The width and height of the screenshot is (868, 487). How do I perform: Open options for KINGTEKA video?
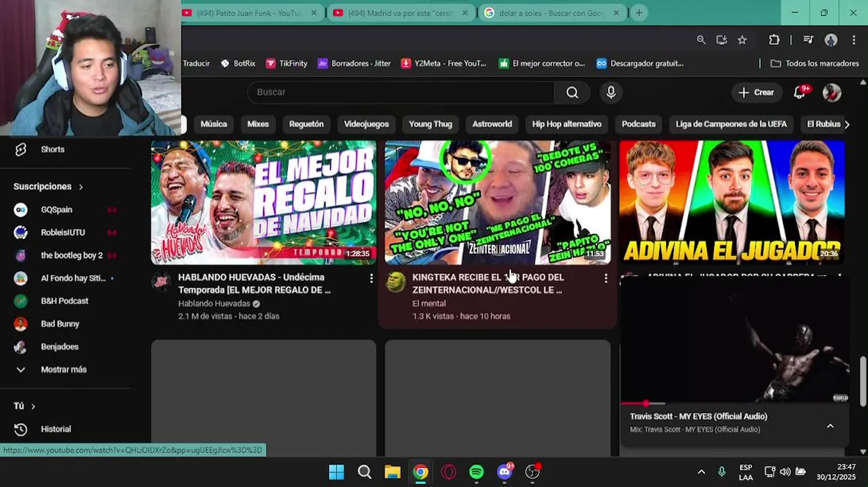coord(606,278)
